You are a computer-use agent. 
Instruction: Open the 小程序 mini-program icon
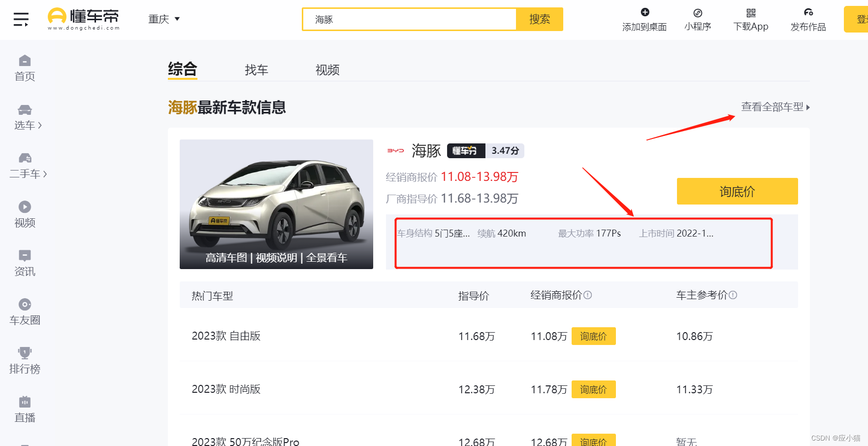698,13
